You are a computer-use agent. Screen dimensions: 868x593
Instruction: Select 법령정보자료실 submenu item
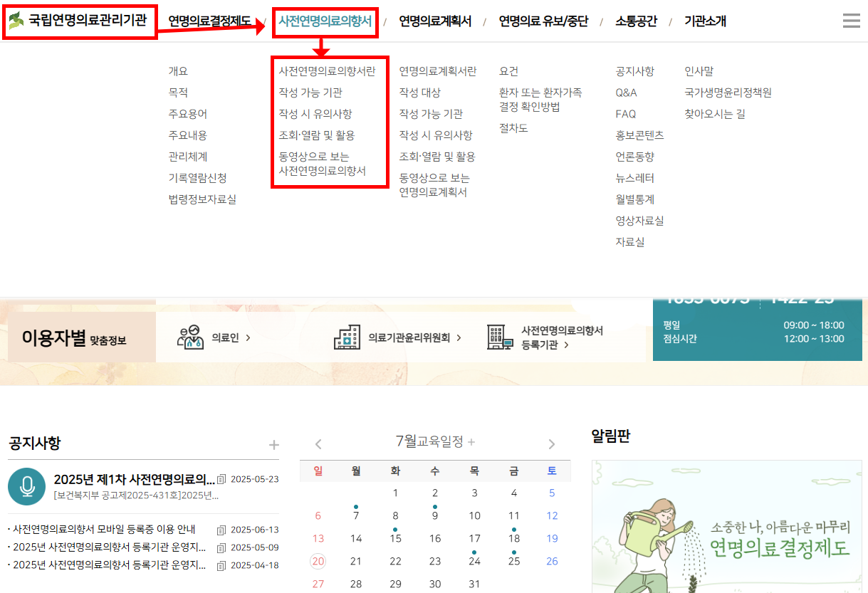tap(202, 199)
